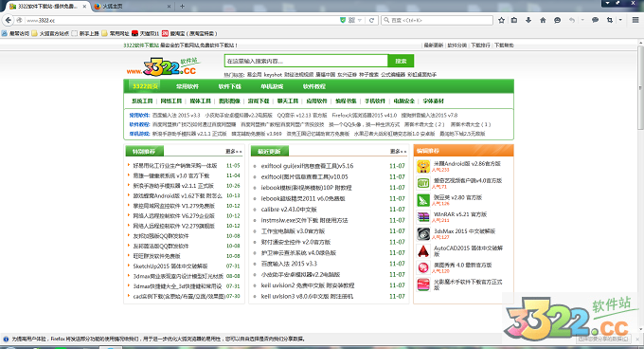Click the magnifier icon in browser search box
644x349 pixels.
click(386, 20)
